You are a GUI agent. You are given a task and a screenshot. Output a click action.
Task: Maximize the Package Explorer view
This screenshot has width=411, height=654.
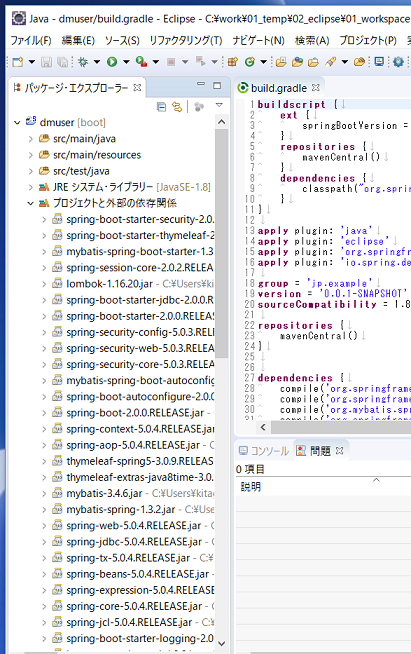(x=217, y=86)
